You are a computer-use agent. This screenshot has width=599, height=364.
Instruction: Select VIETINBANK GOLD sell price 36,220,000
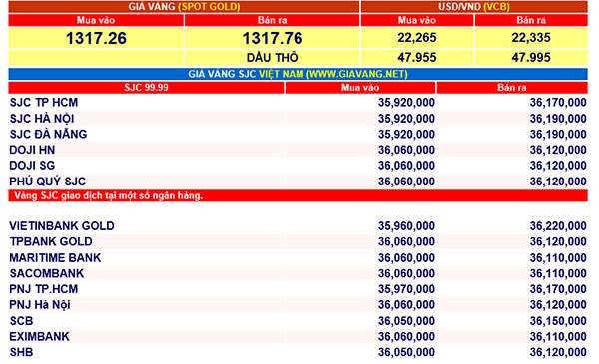point(558,226)
